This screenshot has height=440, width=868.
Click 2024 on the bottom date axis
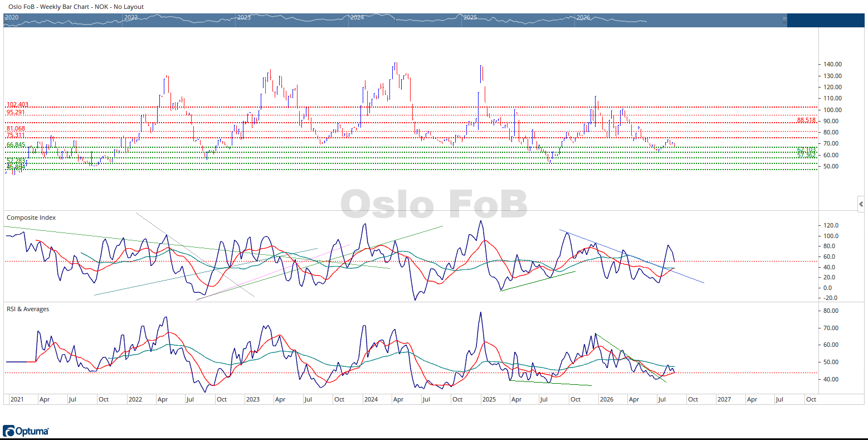pos(370,399)
